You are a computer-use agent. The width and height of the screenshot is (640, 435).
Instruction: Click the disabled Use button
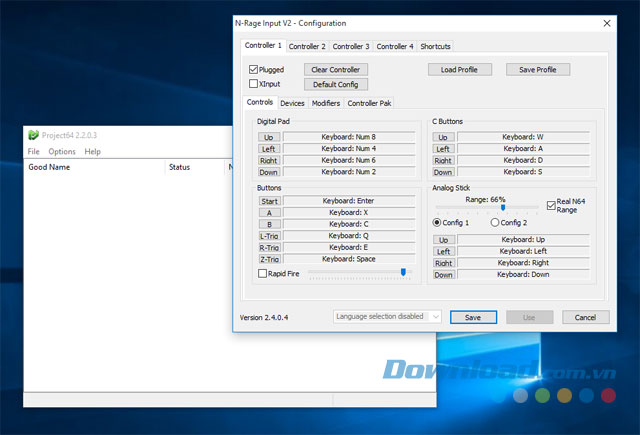pyautogui.click(x=529, y=317)
